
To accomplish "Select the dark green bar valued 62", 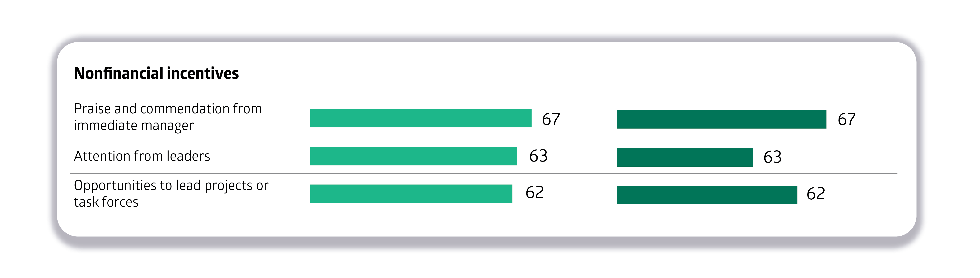I will point(706,195).
